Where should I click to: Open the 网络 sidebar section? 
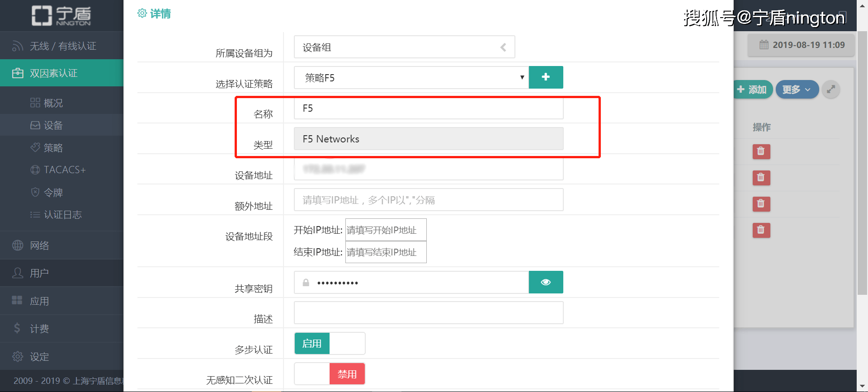(61, 245)
